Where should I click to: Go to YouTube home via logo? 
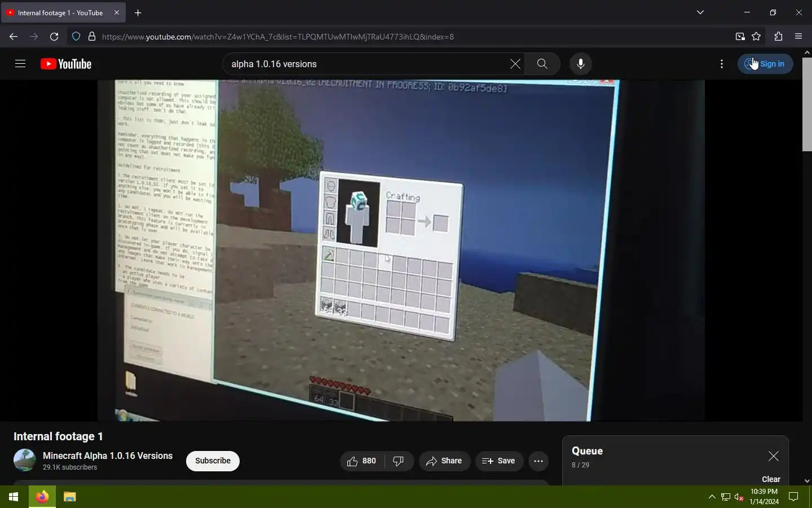click(66, 64)
